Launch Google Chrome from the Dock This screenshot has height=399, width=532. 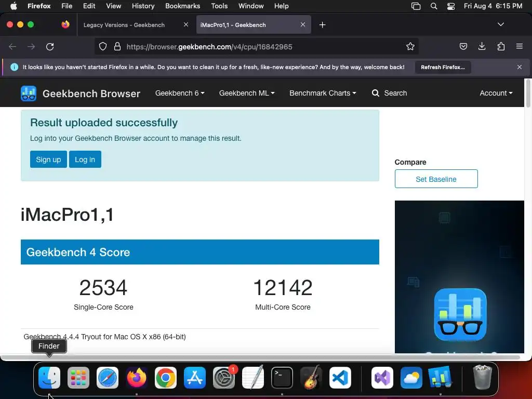coord(166,378)
